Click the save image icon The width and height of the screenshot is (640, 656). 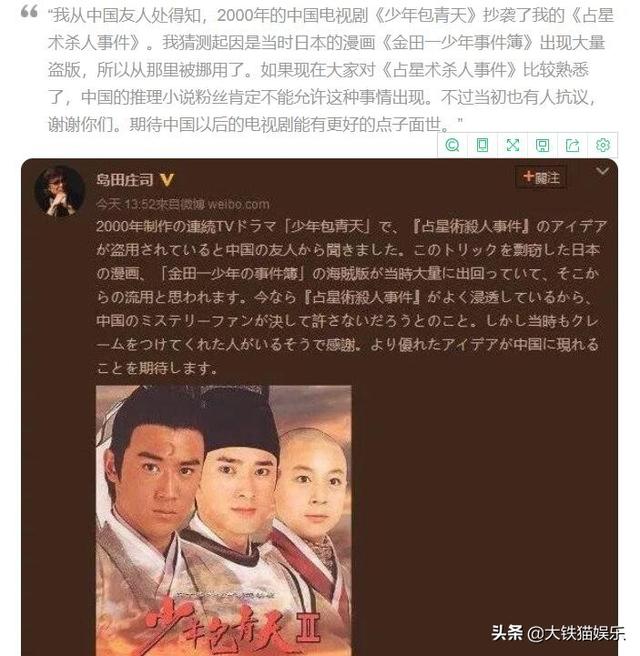pos(543,145)
